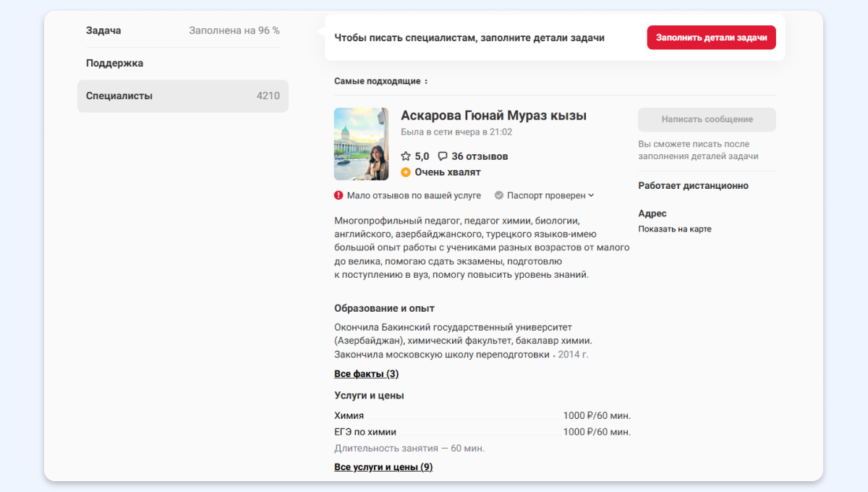This screenshot has height=492, width=868.
Task: Click the specialist's profile photo
Action: click(x=361, y=144)
